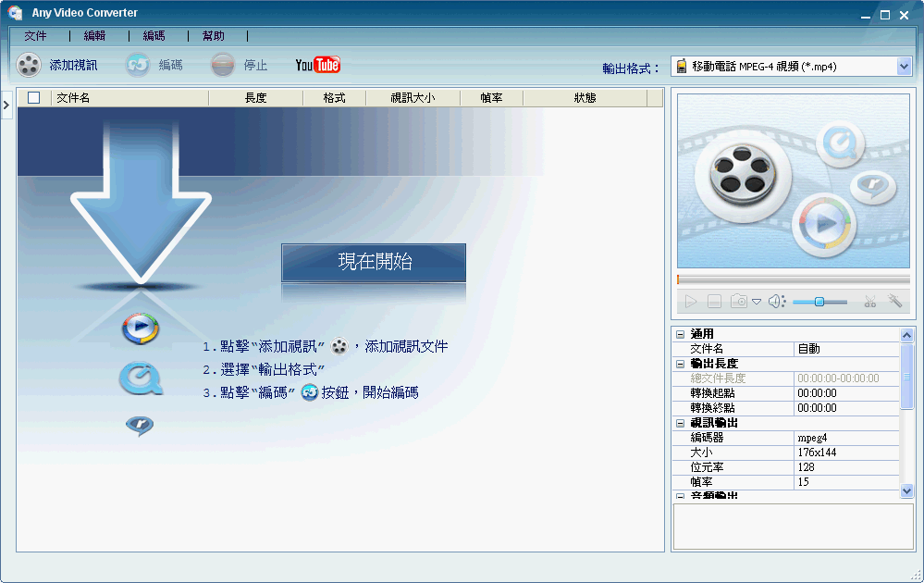Click the RealPlayer icon below arrow
Viewport: 924px width, 583px height.
(140, 425)
